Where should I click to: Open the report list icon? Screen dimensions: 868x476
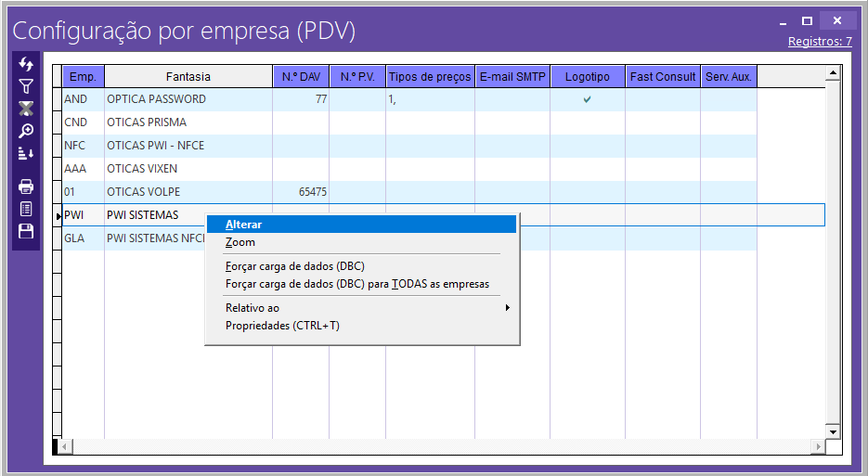pyautogui.click(x=26, y=209)
